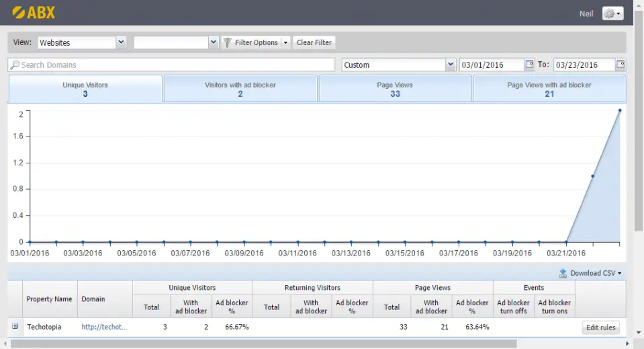Screen dimensions: 644x349
Task: Click the Filter Options funnel icon
Action: click(x=228, y=42)
